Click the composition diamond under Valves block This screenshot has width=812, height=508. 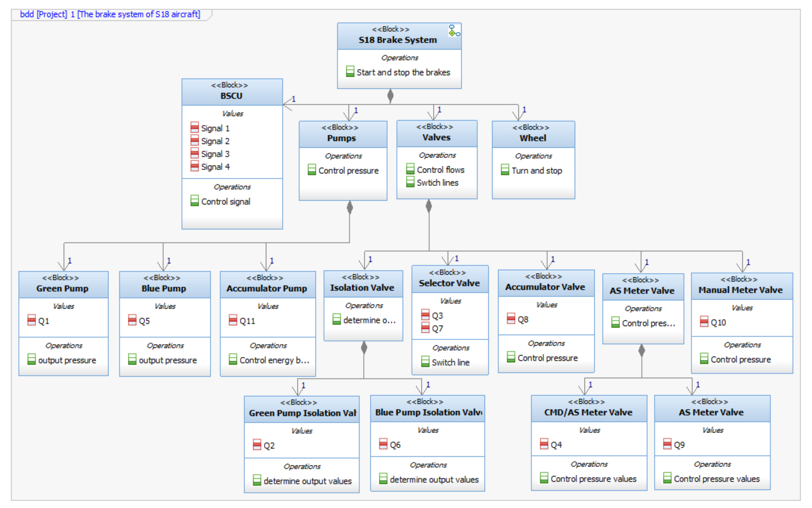(x=429, y=206)
